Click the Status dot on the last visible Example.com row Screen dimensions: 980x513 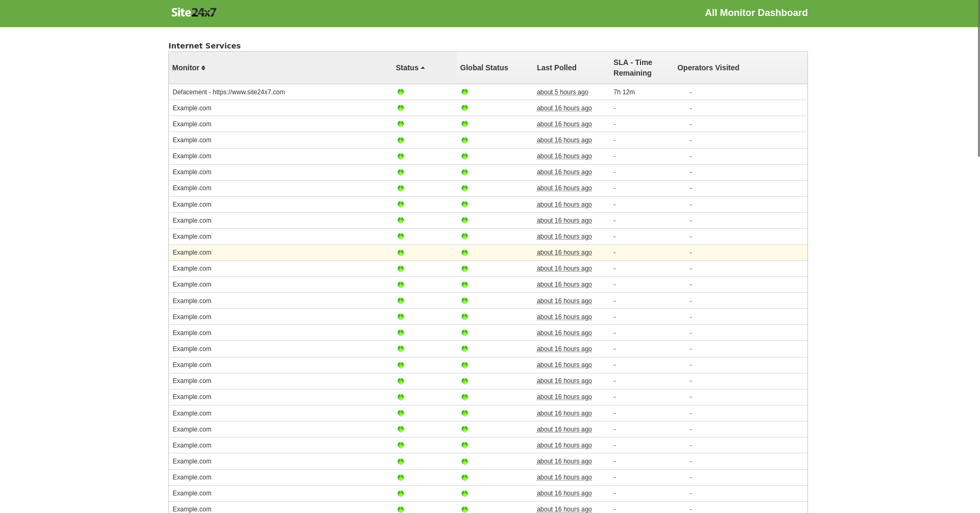click(400, 509)
